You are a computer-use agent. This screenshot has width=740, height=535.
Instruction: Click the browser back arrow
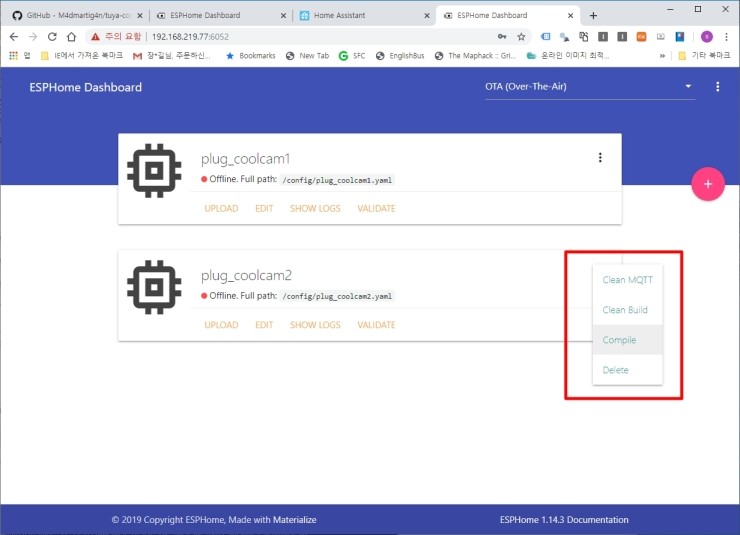14,36
